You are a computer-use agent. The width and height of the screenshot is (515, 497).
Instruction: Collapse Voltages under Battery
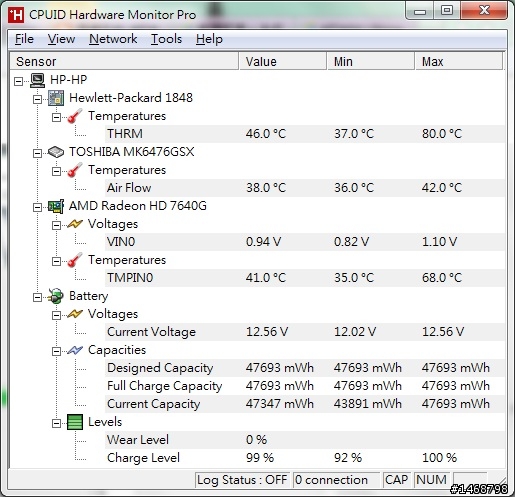point(57,315)
